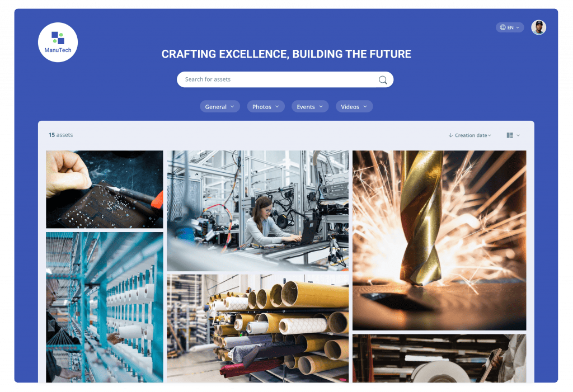
Task: Open the EN language selector
Action: 510,27
